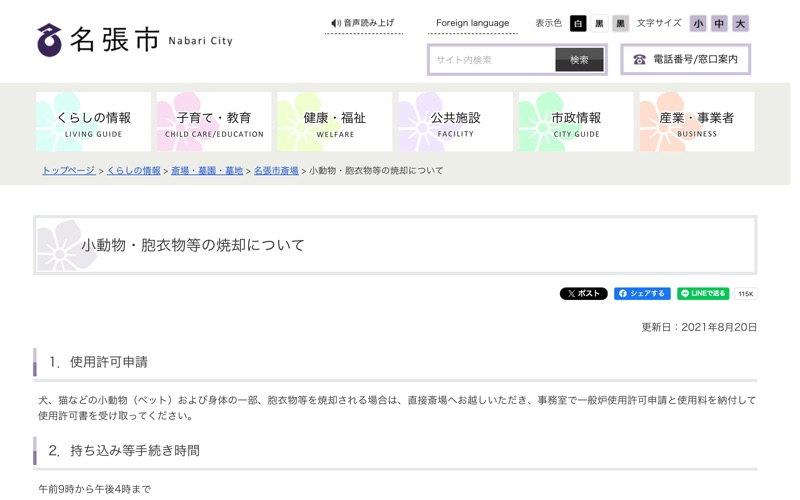Click the 更新日:2021年8月20日 date text
800x500 pixels.
point(699,327)
